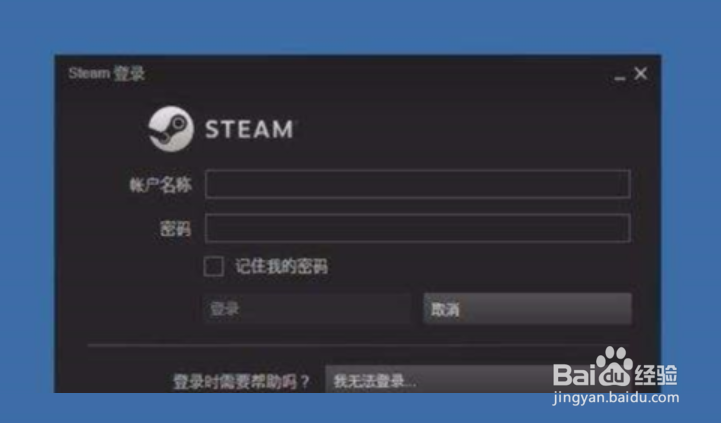Click the 取消 button

click(527, 309)
